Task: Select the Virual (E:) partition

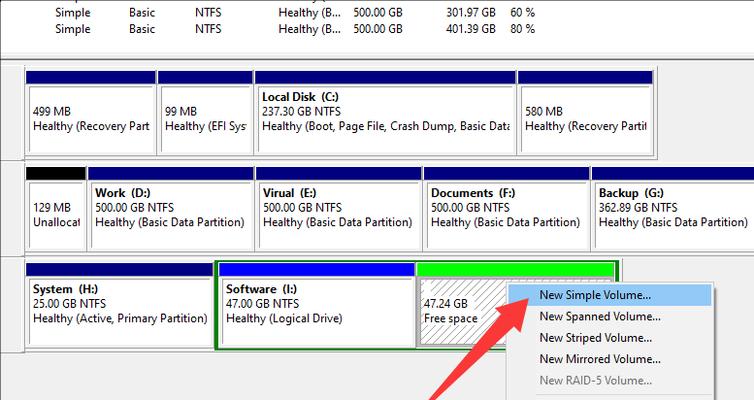Action: pos(339,209)
